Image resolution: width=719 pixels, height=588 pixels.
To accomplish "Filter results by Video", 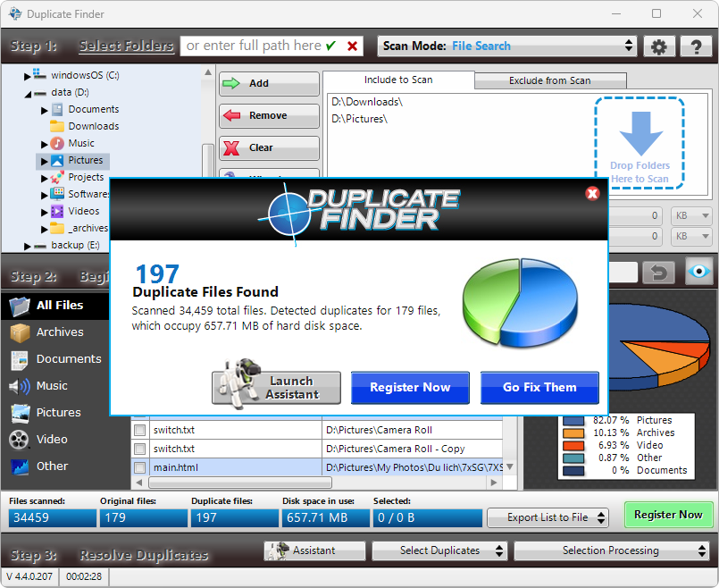I will coord(55,440).
